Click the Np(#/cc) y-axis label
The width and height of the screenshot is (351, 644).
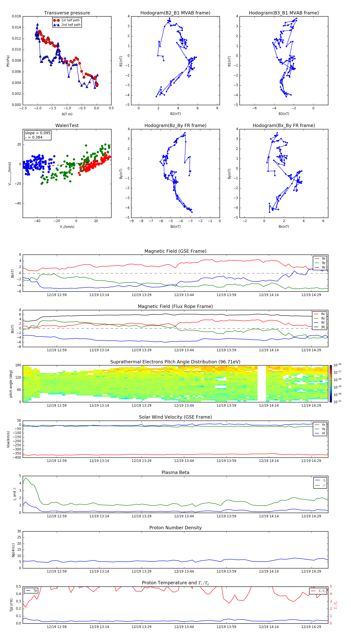(x=13, y=550)
